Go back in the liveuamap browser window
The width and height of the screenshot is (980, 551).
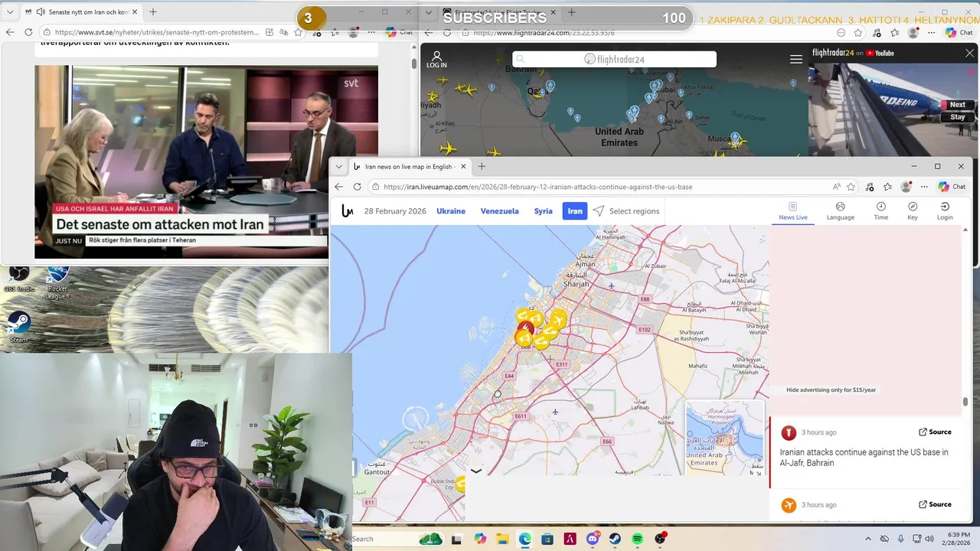[339, 187]
